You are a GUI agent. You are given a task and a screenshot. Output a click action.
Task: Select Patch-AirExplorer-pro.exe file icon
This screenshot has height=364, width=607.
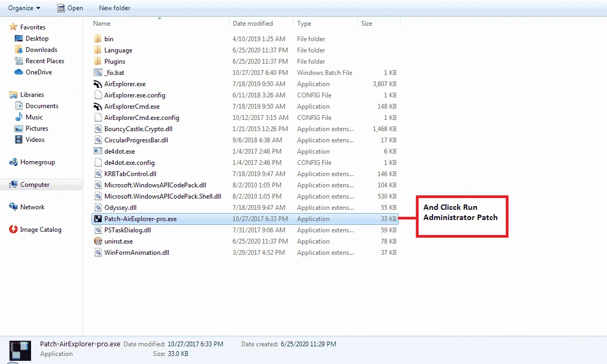98,218
